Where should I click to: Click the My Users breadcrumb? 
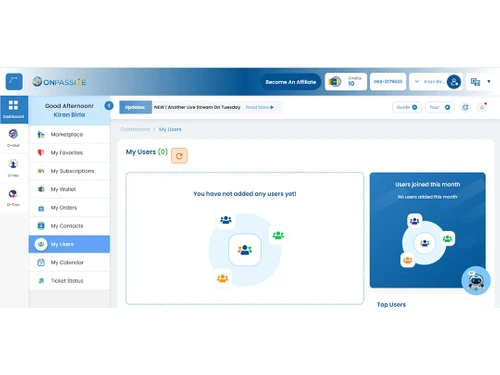(x=170, y=129)
